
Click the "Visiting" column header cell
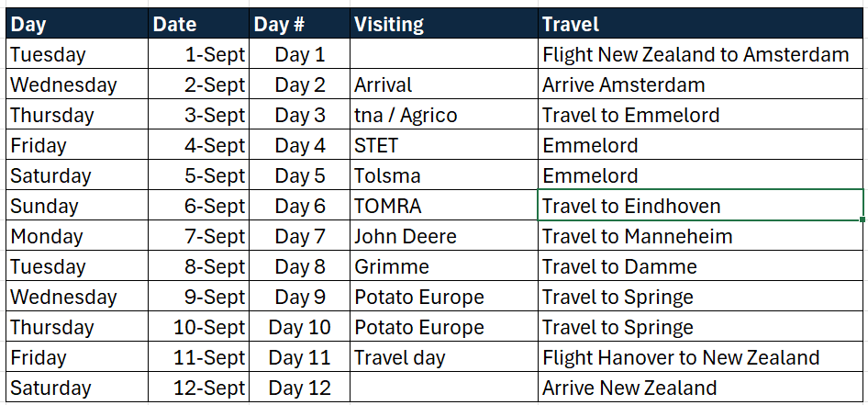(x=443, y=24)
